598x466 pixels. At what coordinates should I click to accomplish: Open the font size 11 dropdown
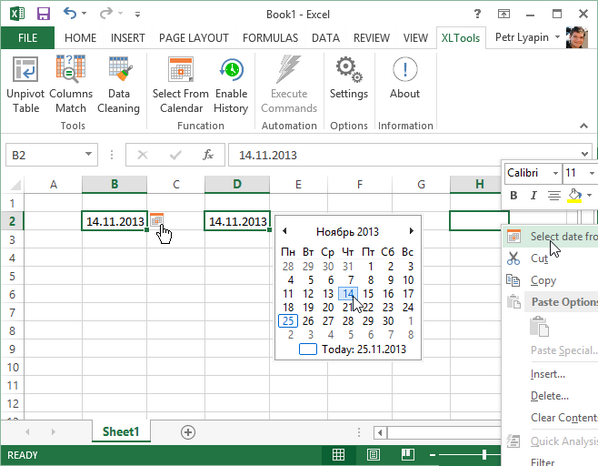point(591,173)
